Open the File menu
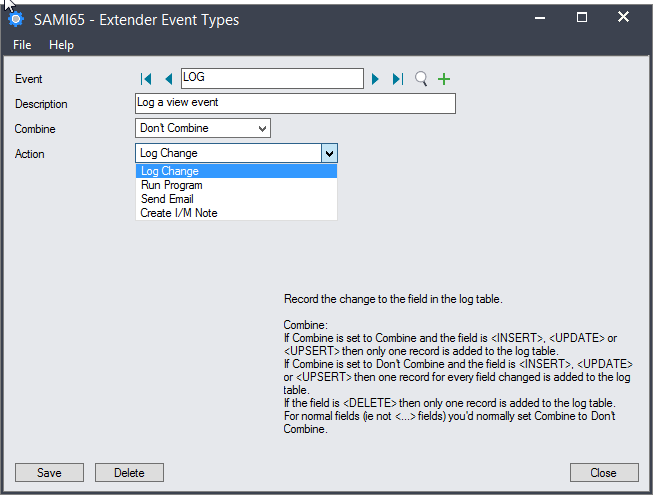This screenshot has height=496, width=655. point(22,45)
